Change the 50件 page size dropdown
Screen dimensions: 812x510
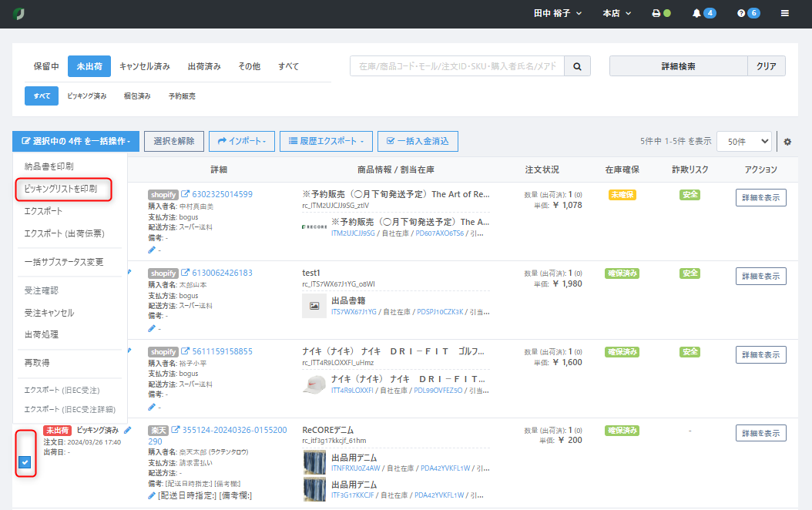[x=743, y=141]
